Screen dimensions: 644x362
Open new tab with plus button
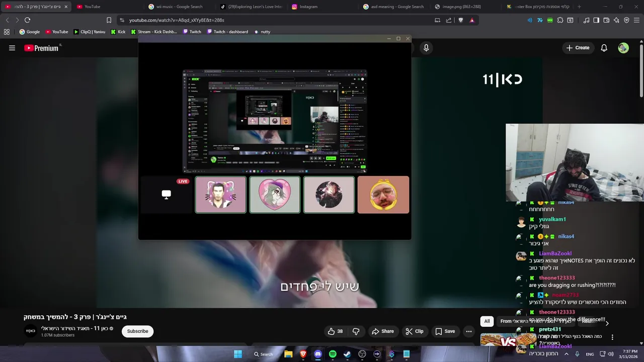[579, 7]
